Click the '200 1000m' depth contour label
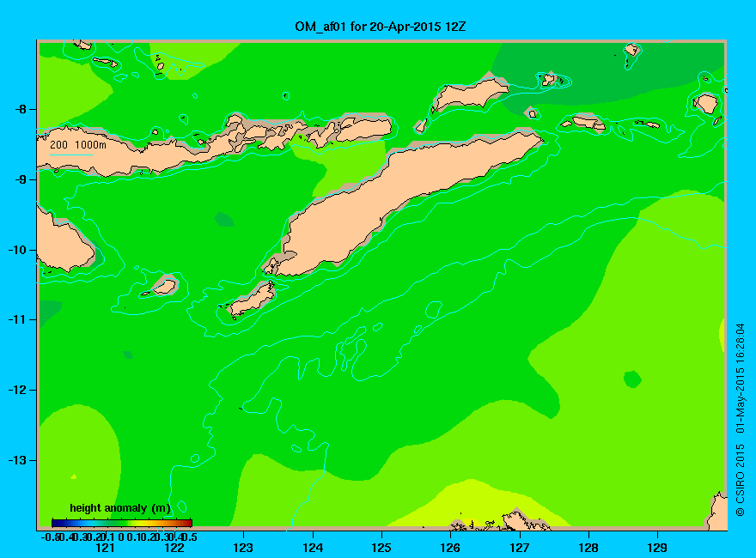756x558 pixels. pos(78,144)
